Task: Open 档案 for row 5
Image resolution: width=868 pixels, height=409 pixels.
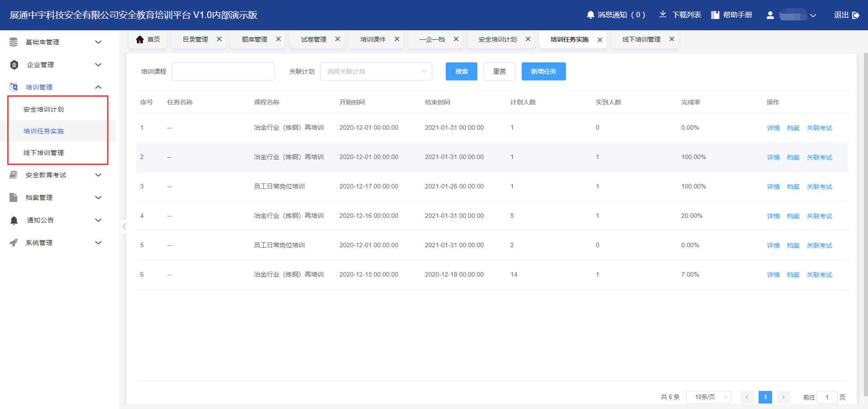Action: pos(793,245)
